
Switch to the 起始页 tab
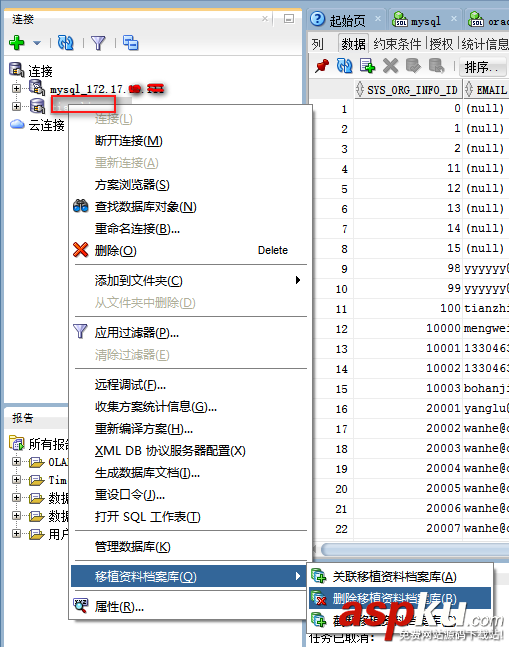click(347, 20)
